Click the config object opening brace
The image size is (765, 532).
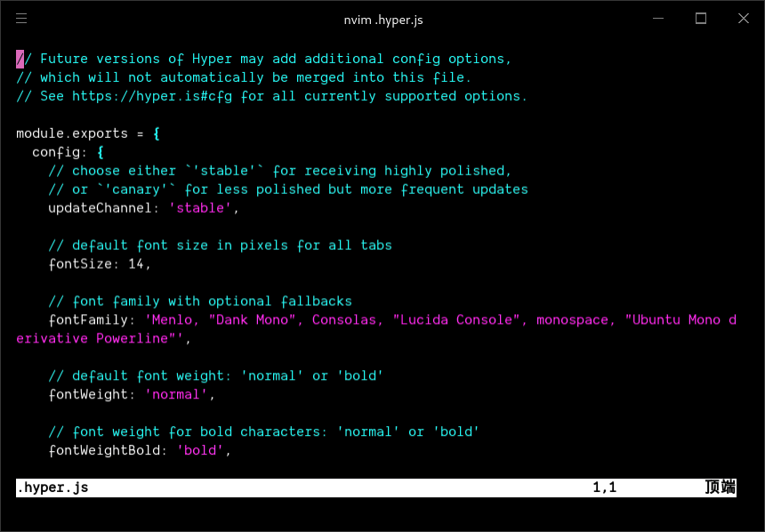(x=97, y=151)
